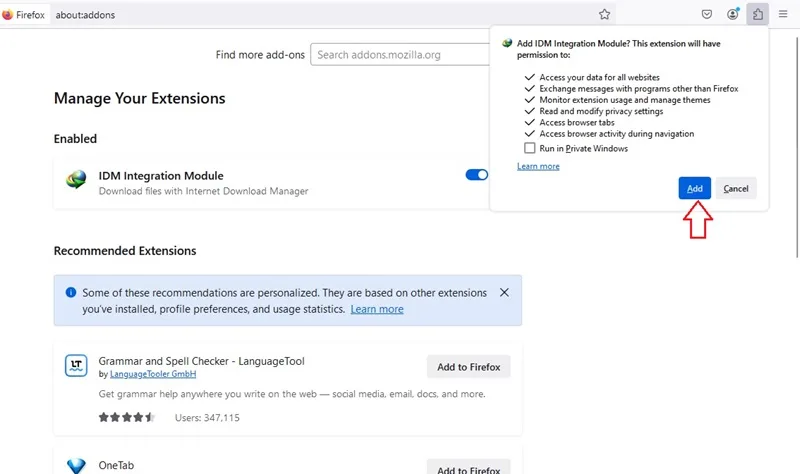The width and height of the screenshot is (800, 474).
Task: Open Learn more link in permission popup
Action: (538, 166)
